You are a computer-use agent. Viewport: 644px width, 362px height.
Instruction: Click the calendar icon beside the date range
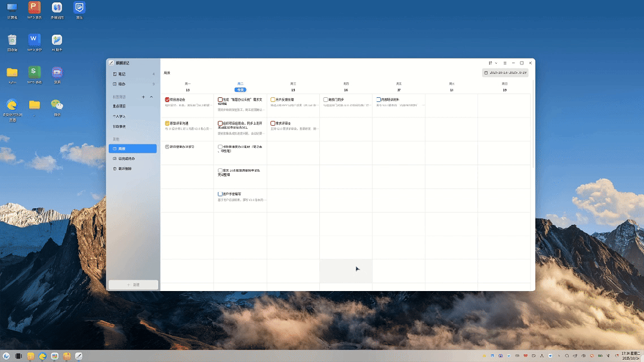pyautogui.click(x=486, y=73)
